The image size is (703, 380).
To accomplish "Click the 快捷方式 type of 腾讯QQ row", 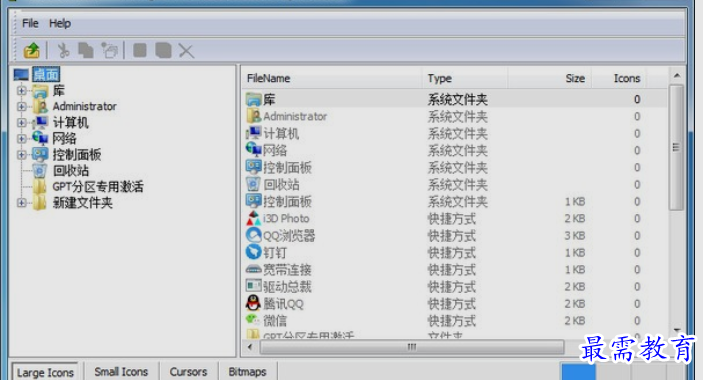I will point(451,304).
